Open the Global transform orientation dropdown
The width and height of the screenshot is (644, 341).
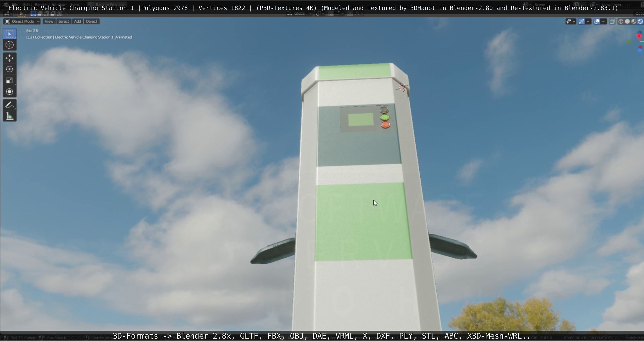300,13
